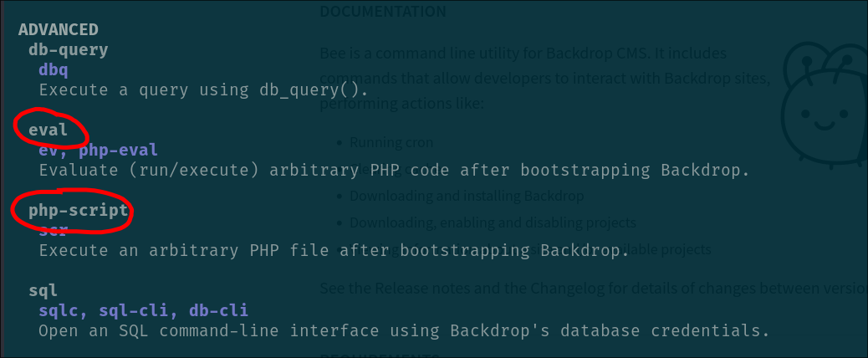Click the sql command name
Viewport: 868px width, 358px height.
coord(43,290)
